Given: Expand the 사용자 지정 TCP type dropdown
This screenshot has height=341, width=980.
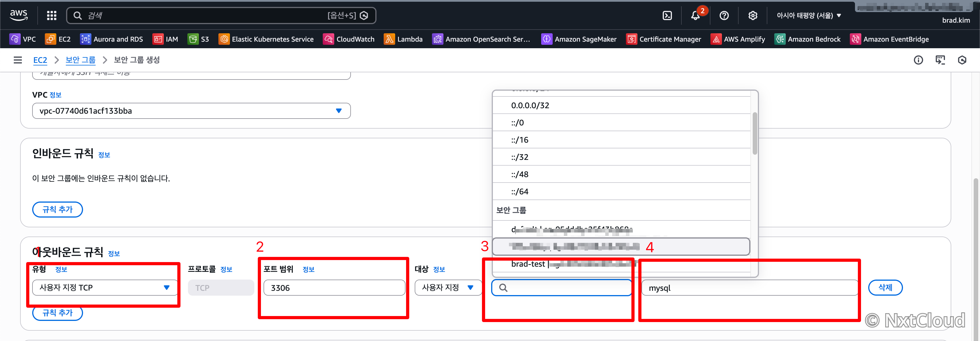Looking at the screenshot, I should click(105, 288).
